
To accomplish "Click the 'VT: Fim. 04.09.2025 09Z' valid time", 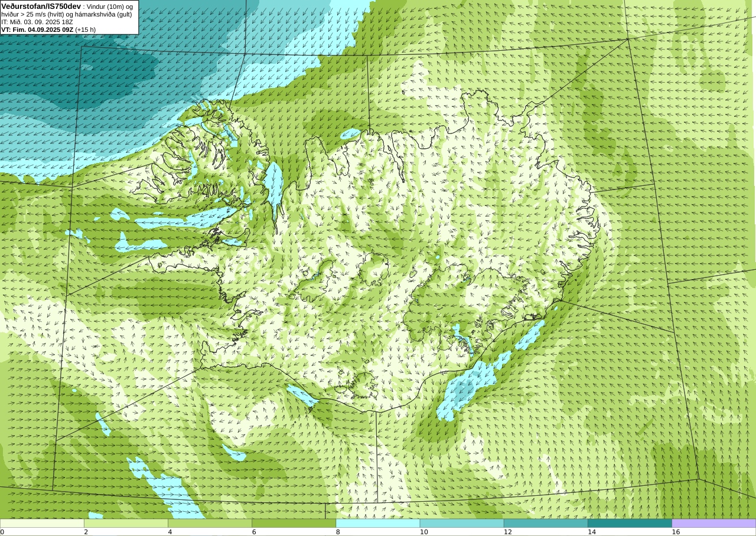I will pos(37,30).
